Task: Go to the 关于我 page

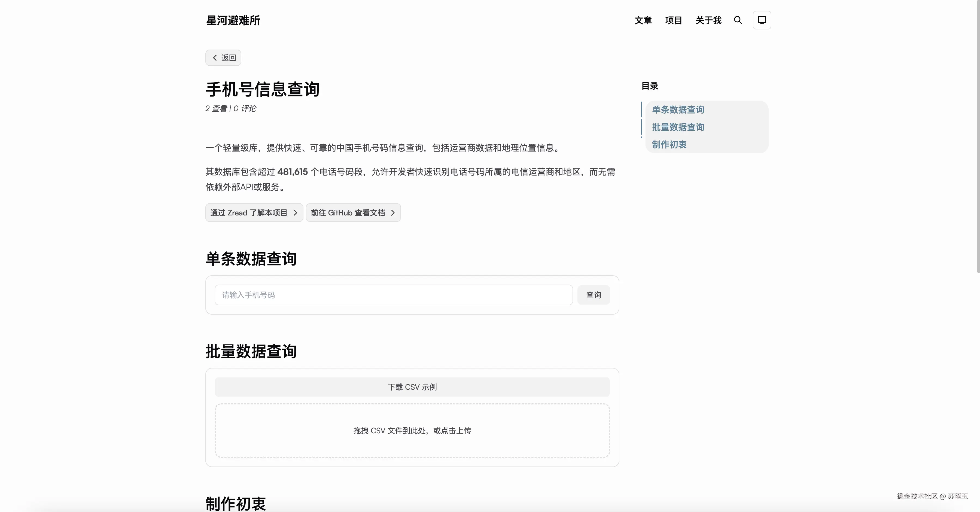Action: pos(708,20)
